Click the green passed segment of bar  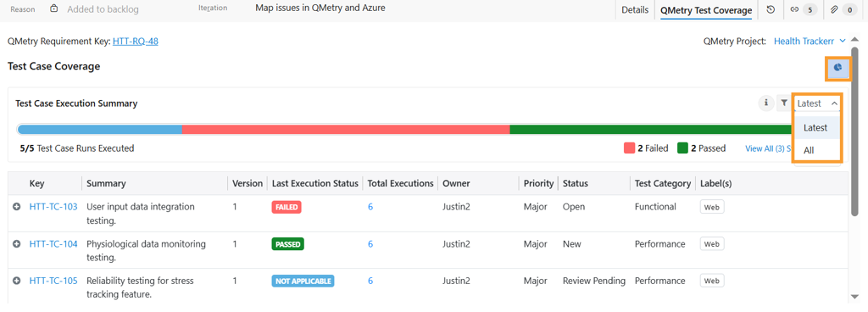(x=652, y=130)
